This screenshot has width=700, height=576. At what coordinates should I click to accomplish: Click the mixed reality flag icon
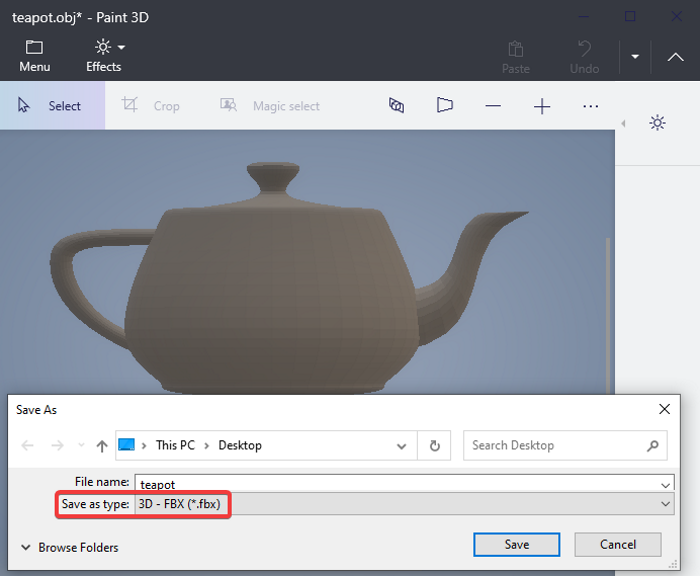pyautogui.click(x=444, y=105)
